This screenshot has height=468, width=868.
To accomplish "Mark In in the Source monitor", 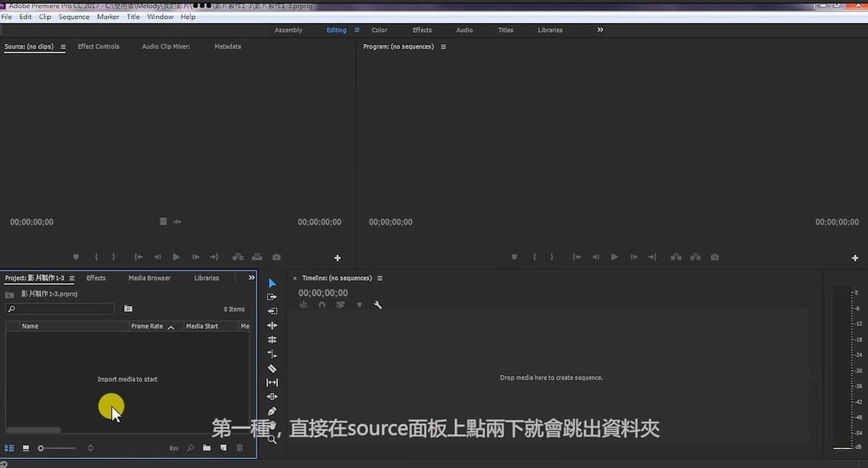I will tap(96, 257).
